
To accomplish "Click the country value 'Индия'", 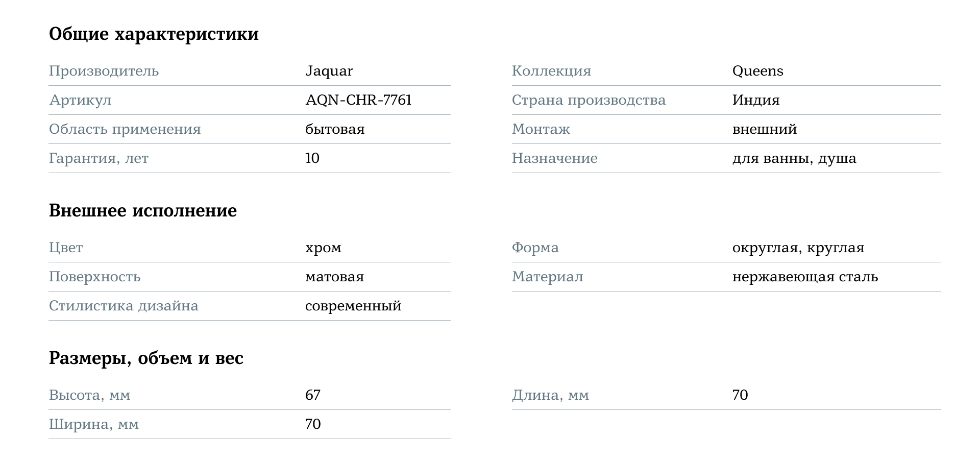I will pos(756,100).
